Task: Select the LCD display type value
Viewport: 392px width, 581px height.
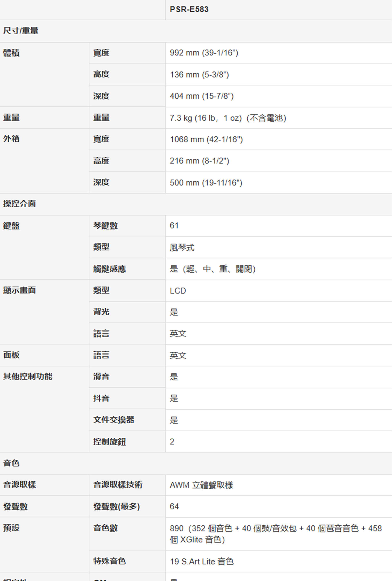Action: pyautogui.click(x=178, y=291)
